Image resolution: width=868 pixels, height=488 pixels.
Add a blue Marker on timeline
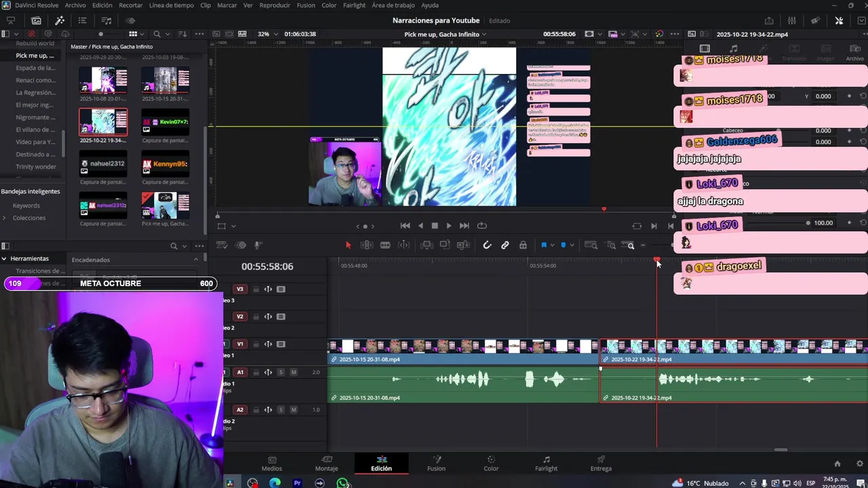pyautogui.click(x=564, y=245)
